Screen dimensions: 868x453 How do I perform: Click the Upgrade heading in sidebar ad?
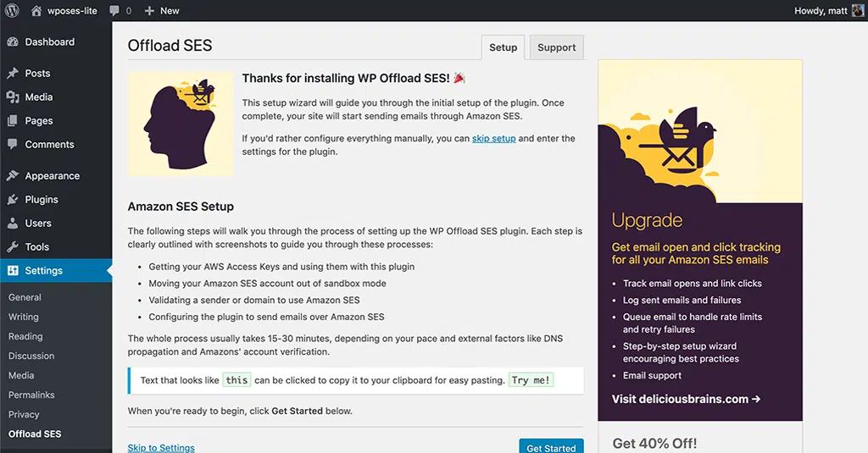(x=647, y=220)
